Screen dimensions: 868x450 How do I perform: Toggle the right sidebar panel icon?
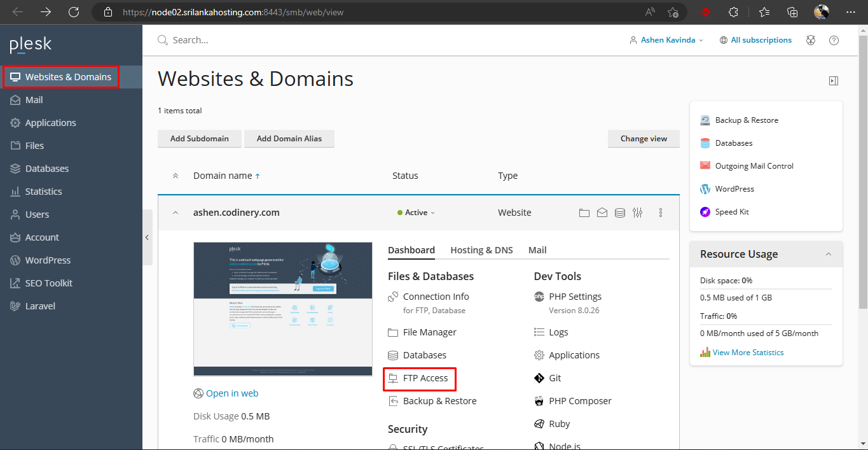833,81
